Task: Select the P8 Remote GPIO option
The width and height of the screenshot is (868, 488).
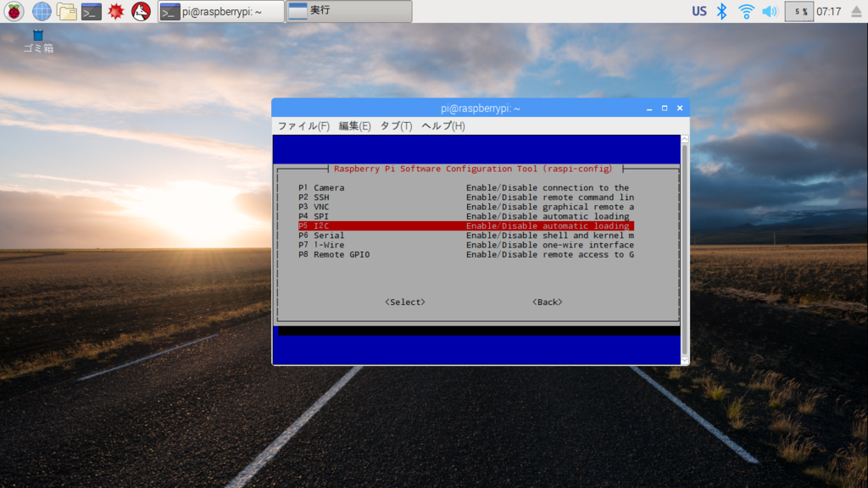Action: (466, 254)
